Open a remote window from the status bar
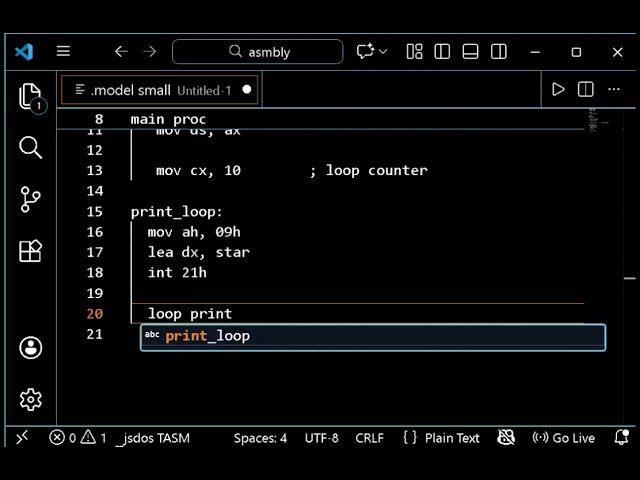Image resolution: width=640 pixels, height=480 pixels. 22,438
